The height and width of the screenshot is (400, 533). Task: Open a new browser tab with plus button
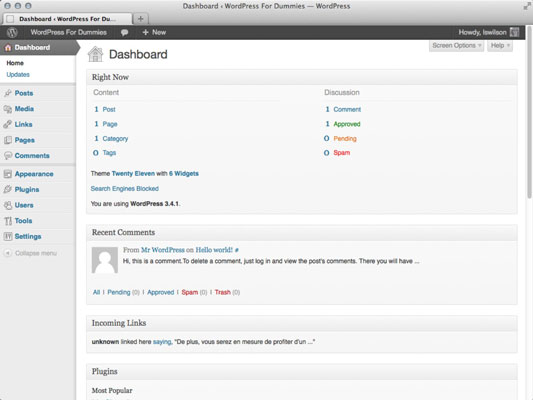(140, 19)
